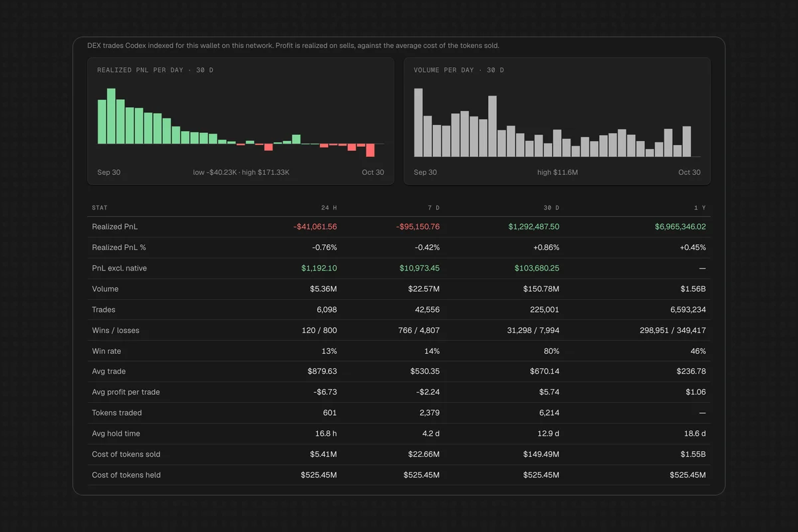Click the STAT column header

(100, 208)
